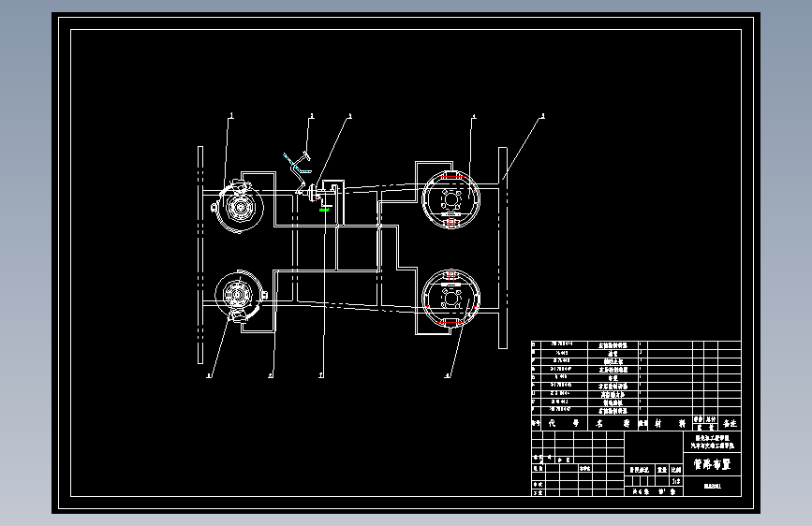Click the upper-left front disc brake assembly
Viewport: 812px width, 526px height.
point(239,207)
